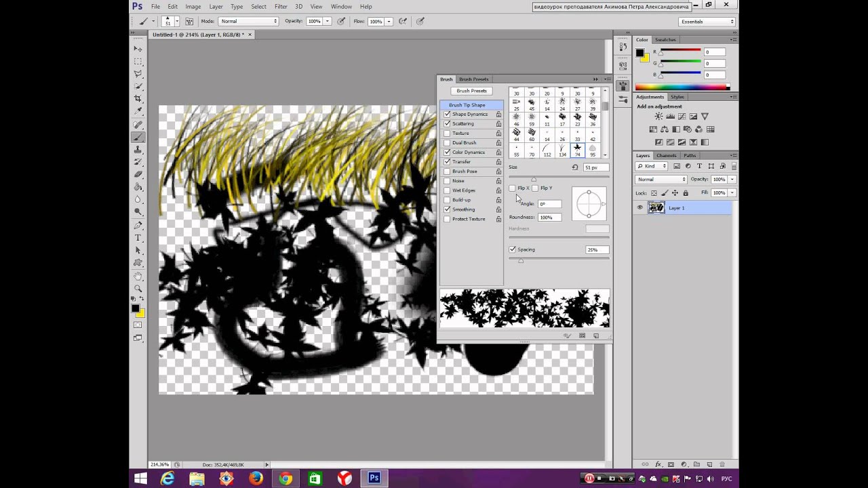868x488 pixels.
Task: Open Google Chrome from the taskbar
Action: pos(285,479)
